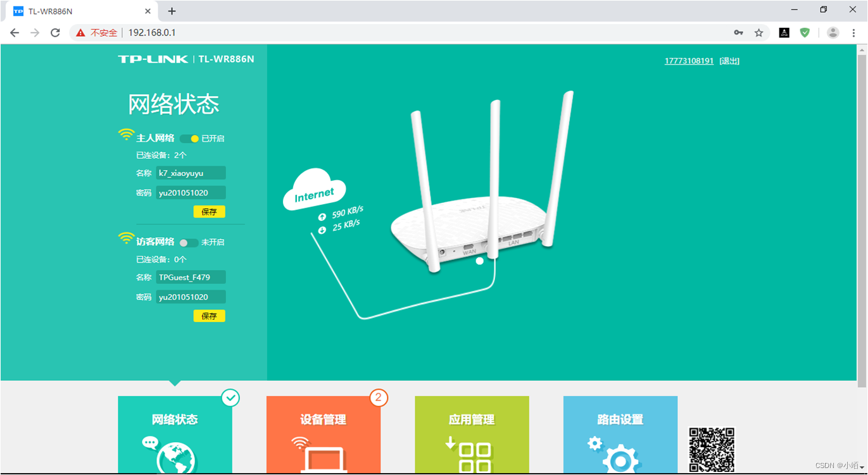The height and width of the screenshot is (475, 868).
Task: Edit the main network password field
Action: coord(191,192)
